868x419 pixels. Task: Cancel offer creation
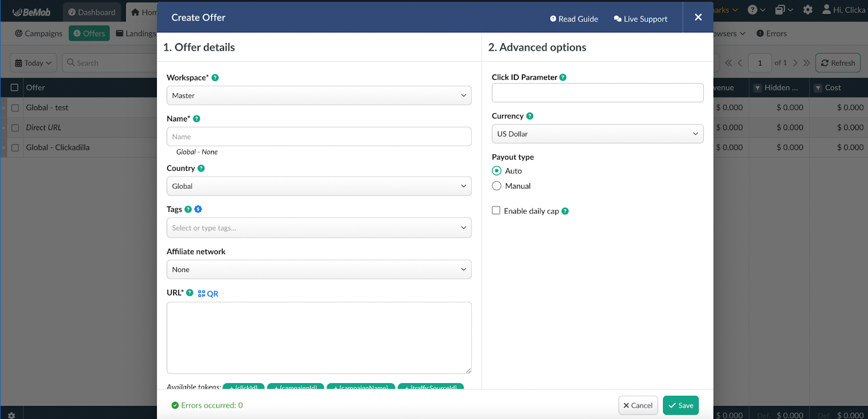(x=637, y=405)
